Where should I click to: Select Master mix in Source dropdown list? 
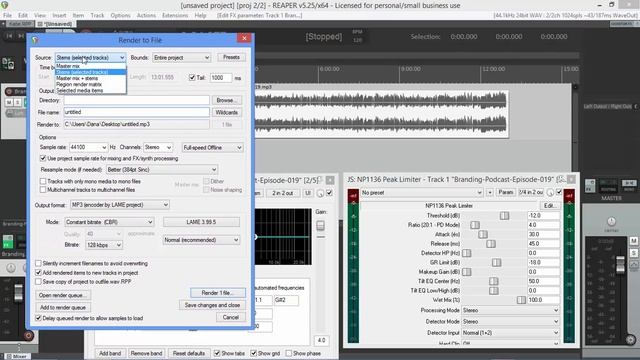coord(91,66)
